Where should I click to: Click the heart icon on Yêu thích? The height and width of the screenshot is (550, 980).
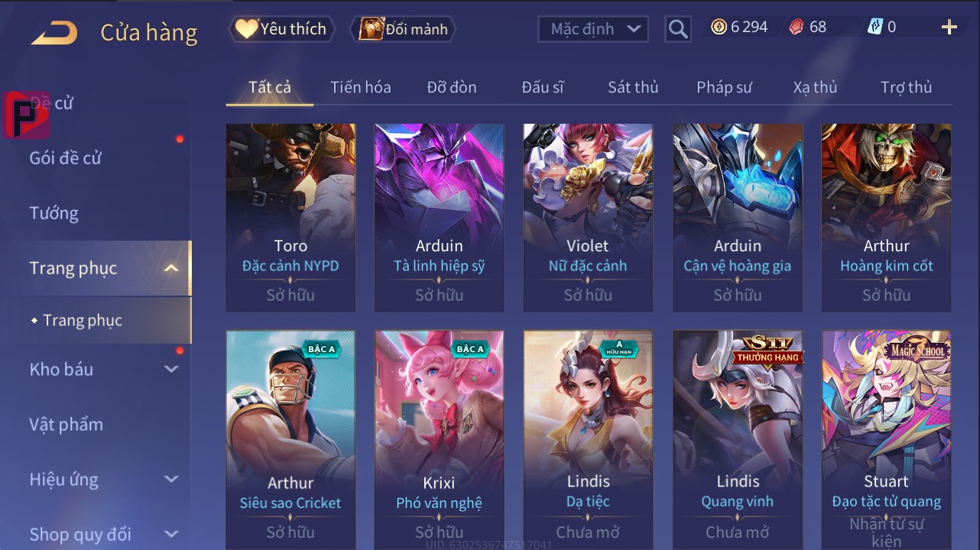[246, 29]
